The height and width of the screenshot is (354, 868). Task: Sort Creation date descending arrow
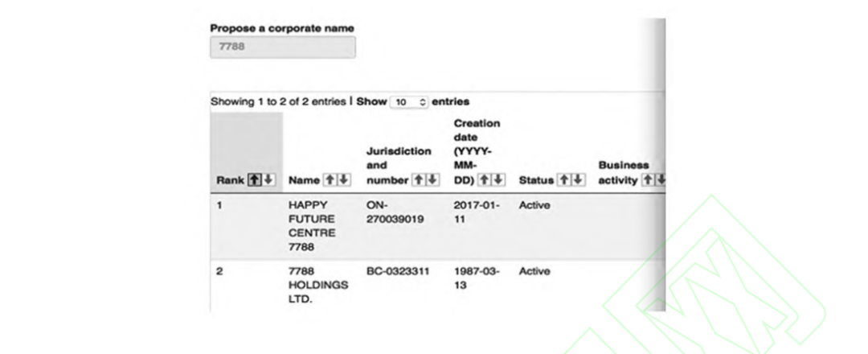coord(498,180)
